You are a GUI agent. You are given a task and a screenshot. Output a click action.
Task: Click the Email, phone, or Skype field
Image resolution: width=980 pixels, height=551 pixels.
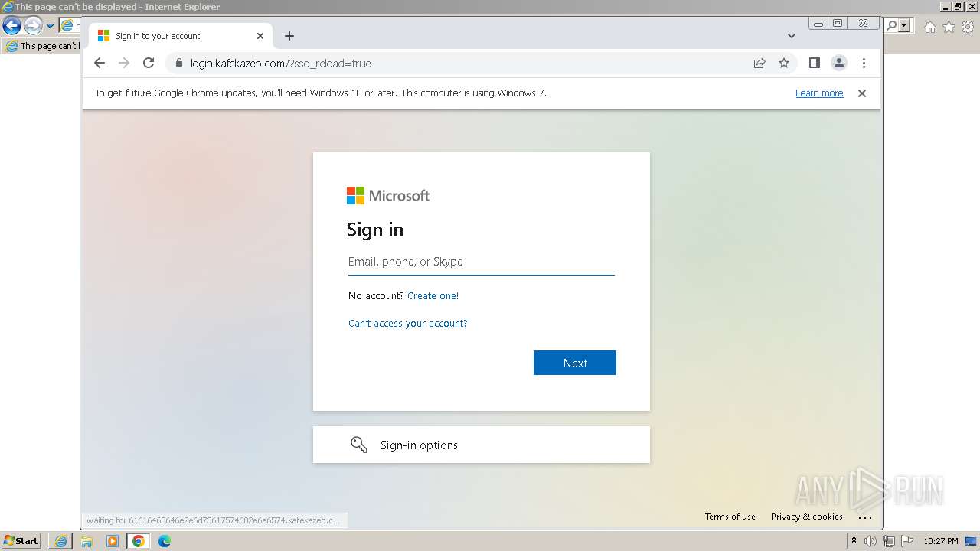[482, 262]
